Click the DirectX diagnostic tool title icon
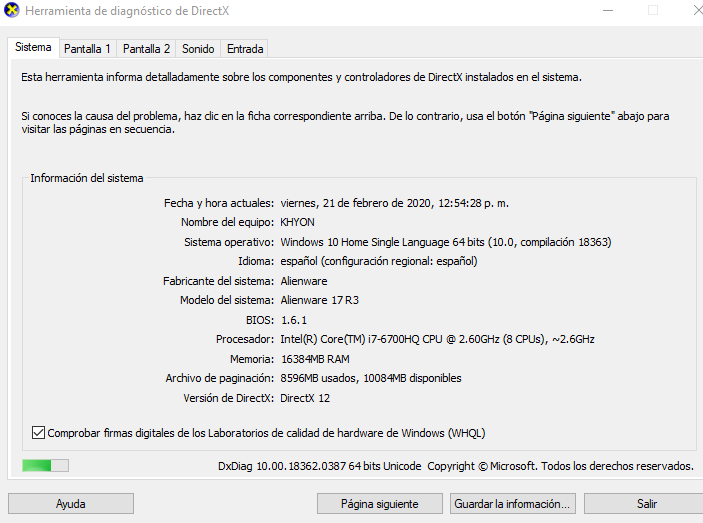Screen dimensions: 703x523 pos(11,10)
